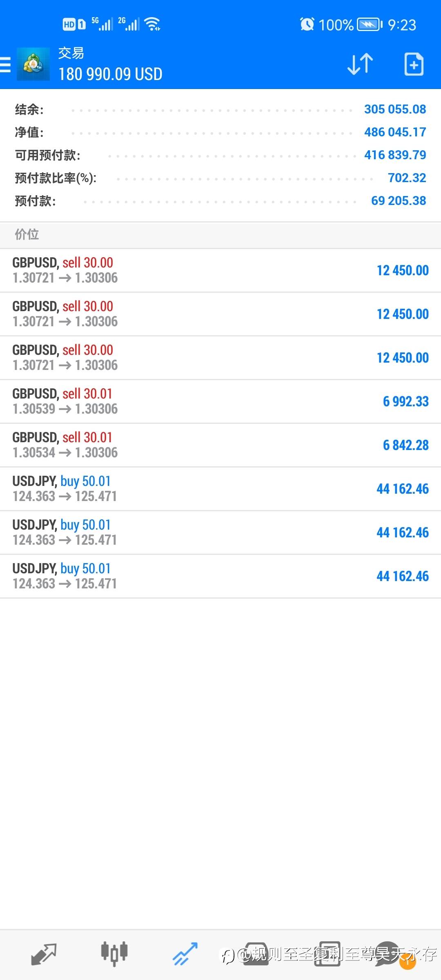Tap the 价位 section header

tap(27, 234)
